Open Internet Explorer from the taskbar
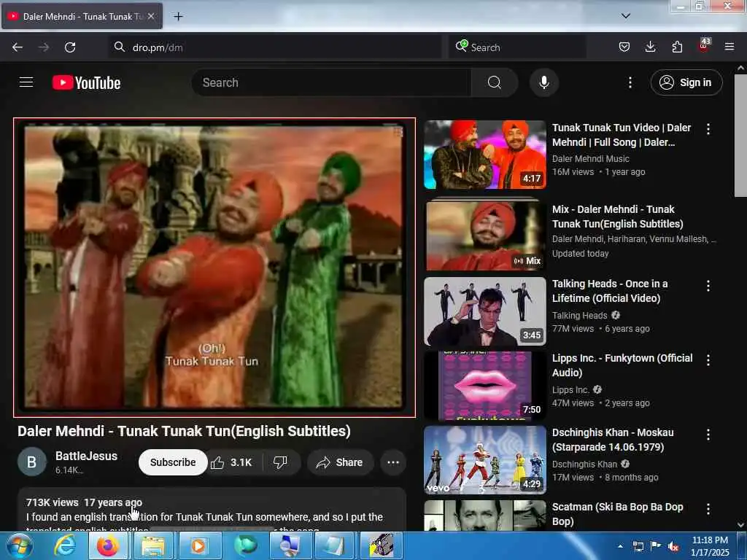This screenshot has width=747, height=560. (64, 545)
